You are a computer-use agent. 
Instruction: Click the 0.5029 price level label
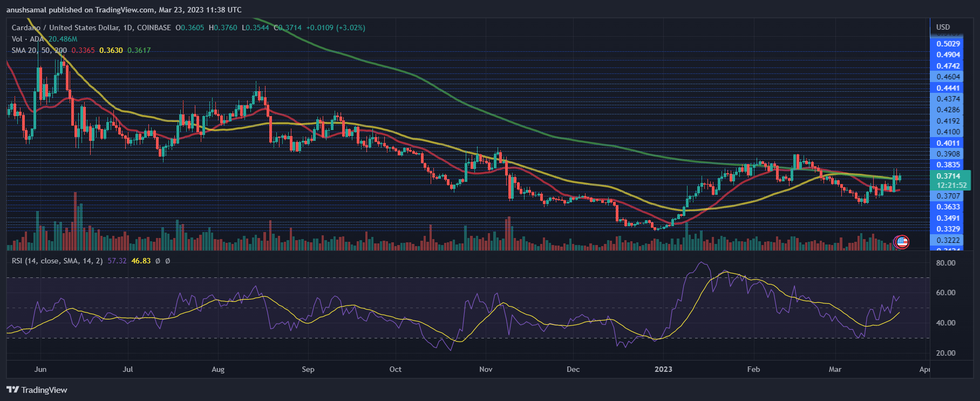pyautogui.click(x=948, y=44)
